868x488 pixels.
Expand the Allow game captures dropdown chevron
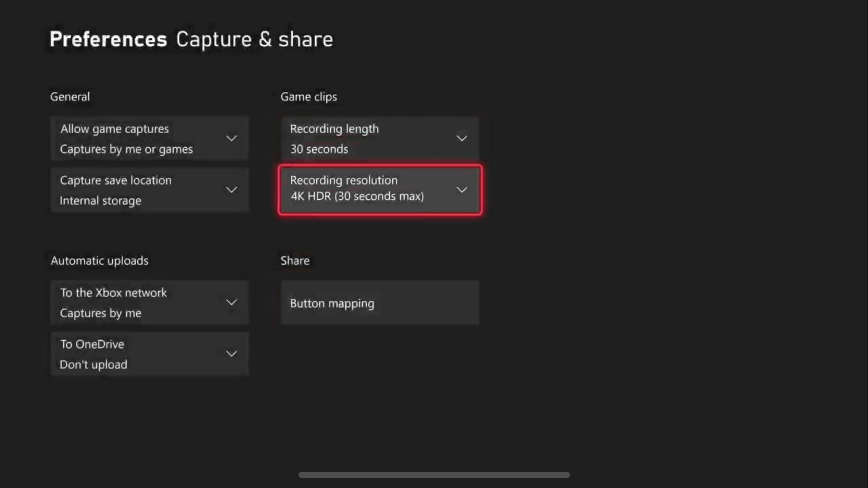[x=231, y=138]
